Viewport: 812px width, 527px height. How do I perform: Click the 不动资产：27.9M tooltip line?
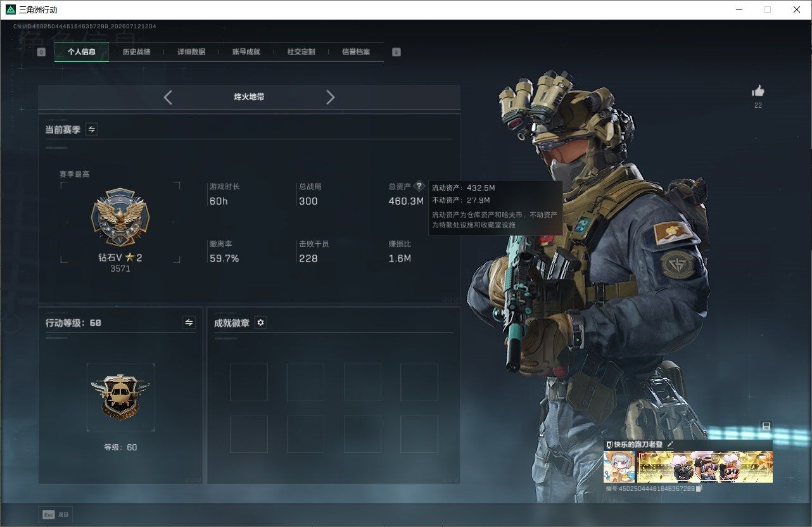click(461, 200)
